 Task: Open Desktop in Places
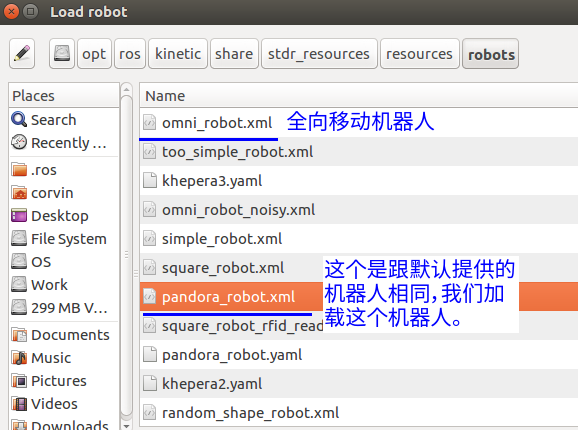click(x=64, y=216)
